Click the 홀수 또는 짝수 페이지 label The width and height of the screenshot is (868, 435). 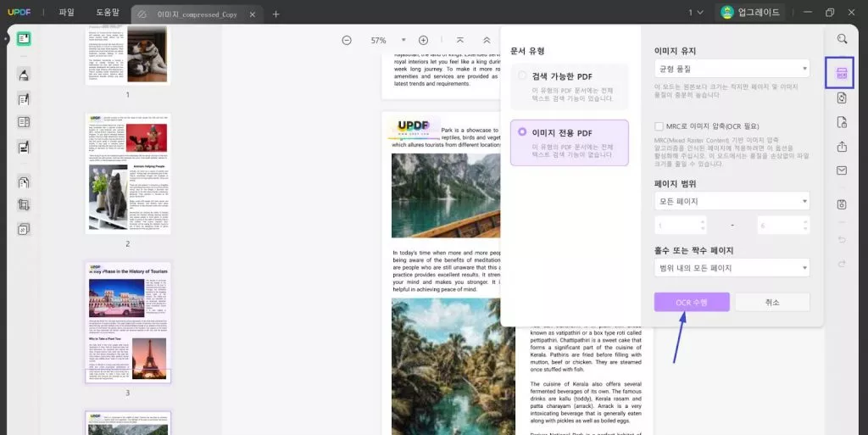[693, 251]
